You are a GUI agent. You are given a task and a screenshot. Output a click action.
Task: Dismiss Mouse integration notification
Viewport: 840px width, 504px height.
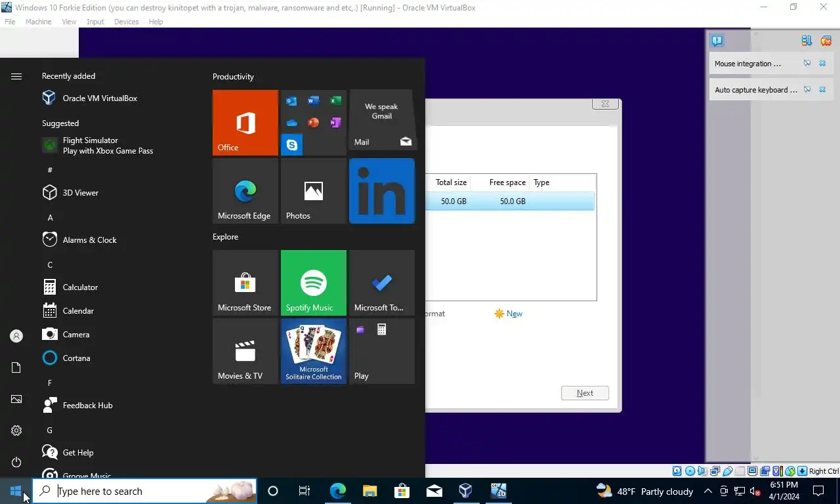pos(822,64)
